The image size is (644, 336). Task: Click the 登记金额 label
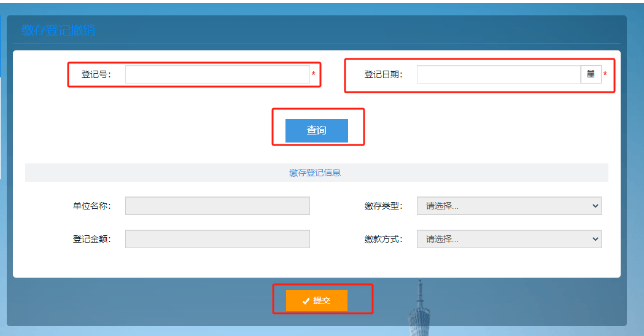coord(91,239)
